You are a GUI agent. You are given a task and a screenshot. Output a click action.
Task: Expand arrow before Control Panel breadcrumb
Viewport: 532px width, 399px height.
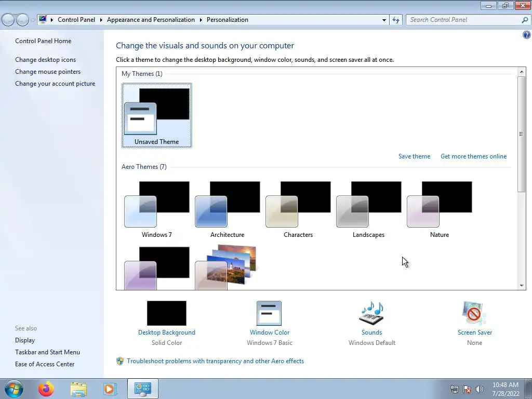[x=52, y=20]
